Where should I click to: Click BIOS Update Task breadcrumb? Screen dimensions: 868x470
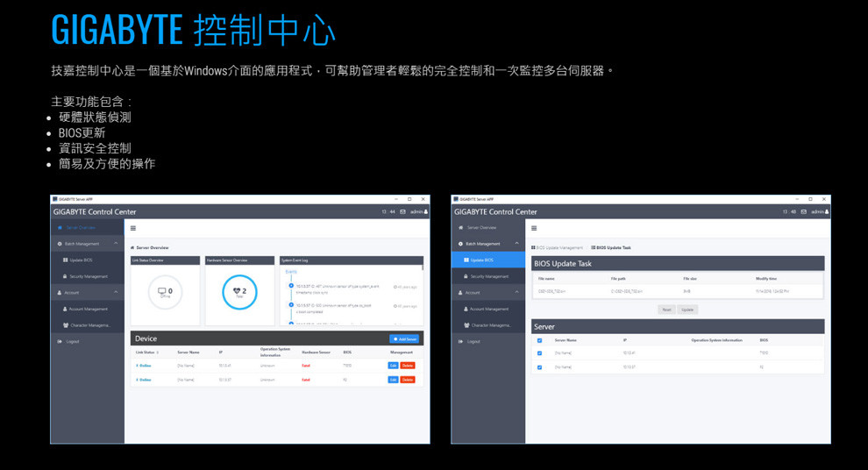(x=611, y=248)
